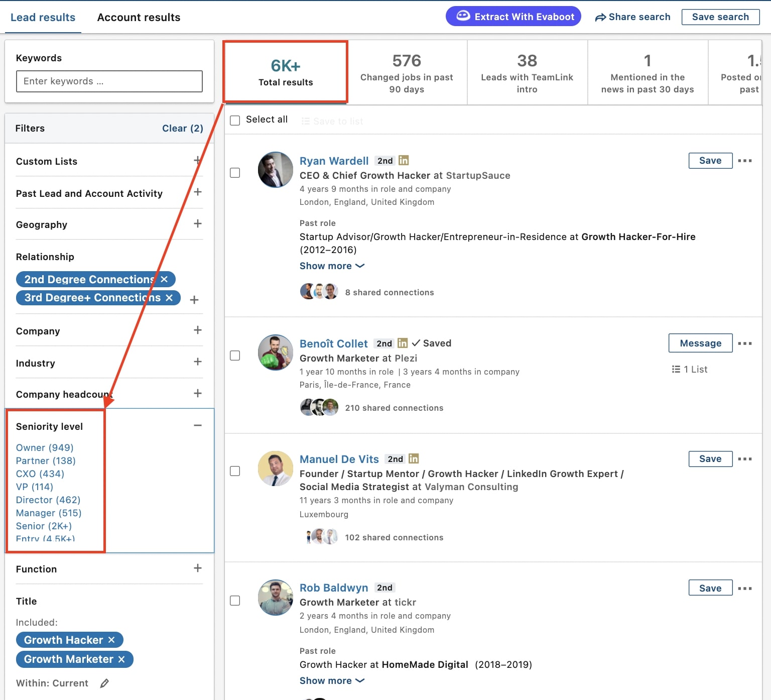Save Ryan Wardell as lead

click(710, 161)
